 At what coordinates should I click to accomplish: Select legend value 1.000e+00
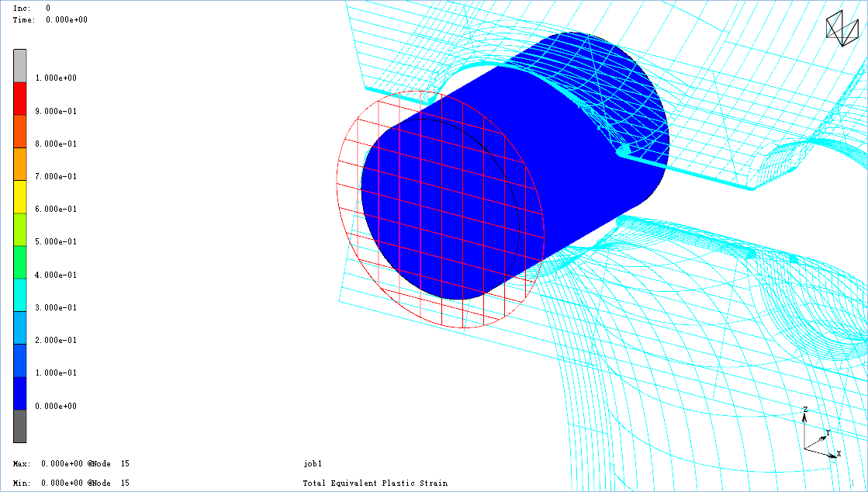point(56,78)
